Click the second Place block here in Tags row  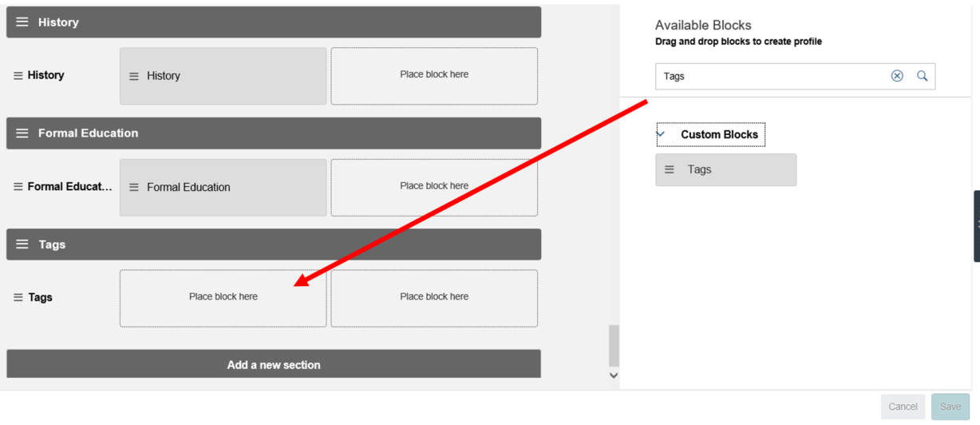(434, 298)
